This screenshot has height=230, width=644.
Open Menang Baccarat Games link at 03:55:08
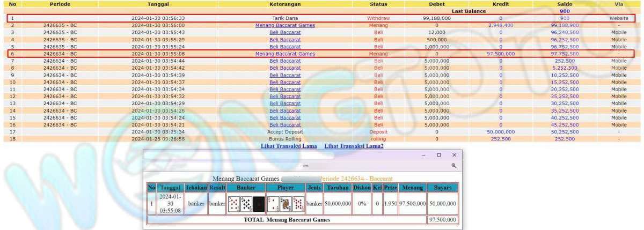[285, 54]
